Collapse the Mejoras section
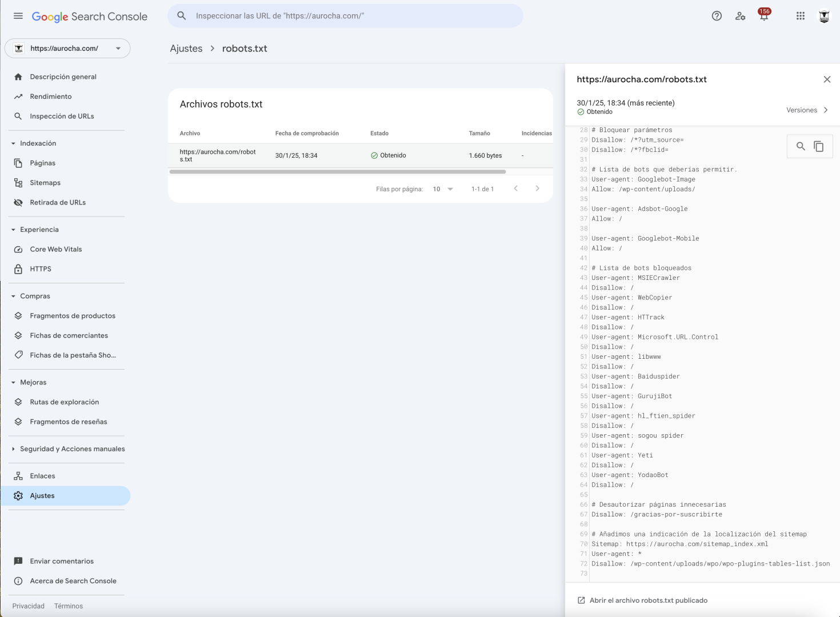The height and width of the screenshot is (617, 840). tap(13, 382)
